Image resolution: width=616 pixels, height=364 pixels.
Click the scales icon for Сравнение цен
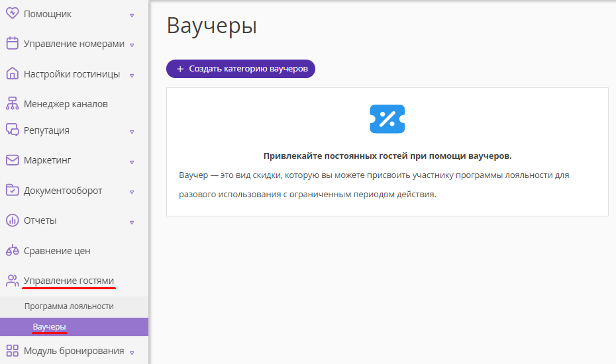pos(12,250)
